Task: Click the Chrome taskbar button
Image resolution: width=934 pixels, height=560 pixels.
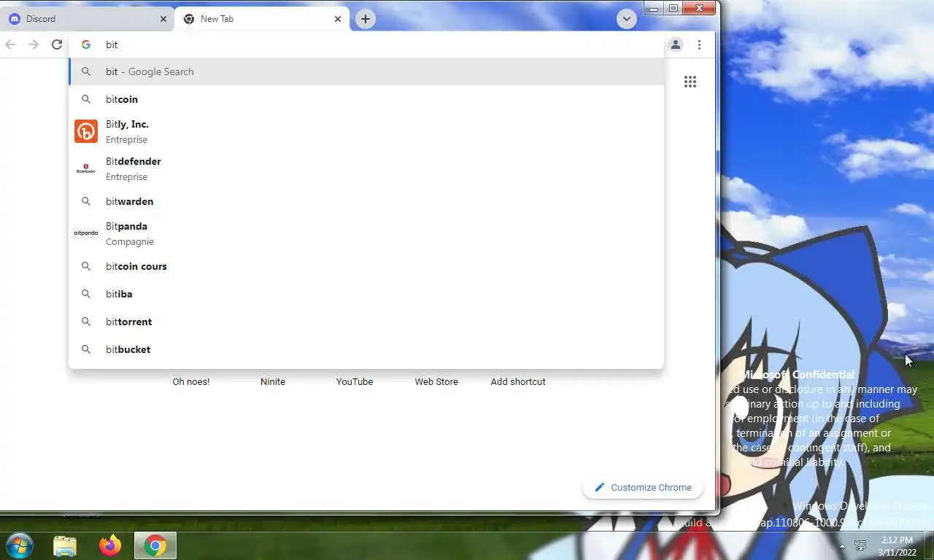Action: coord(155,545)
